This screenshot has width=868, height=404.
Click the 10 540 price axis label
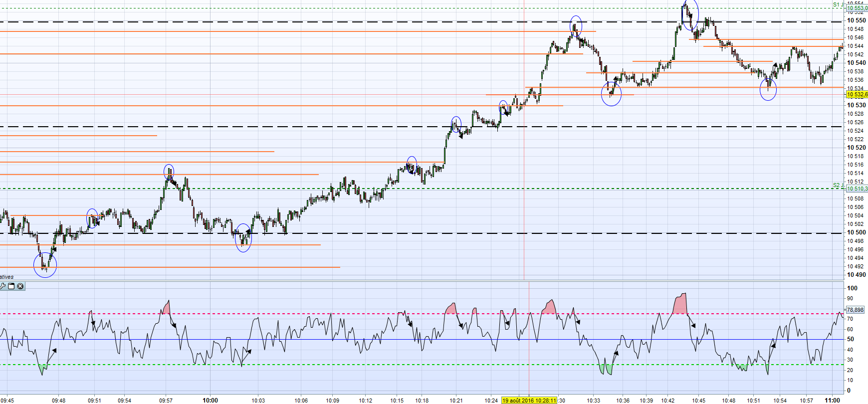857,63
